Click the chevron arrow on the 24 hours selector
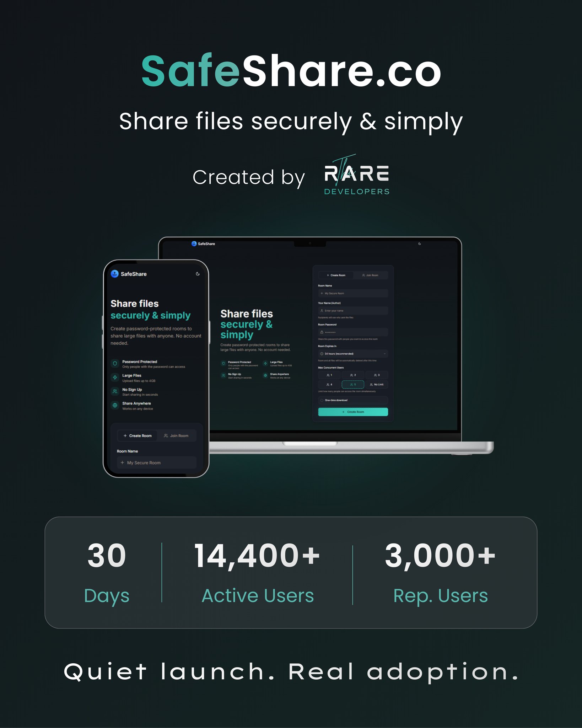 (x=384, y=354)
